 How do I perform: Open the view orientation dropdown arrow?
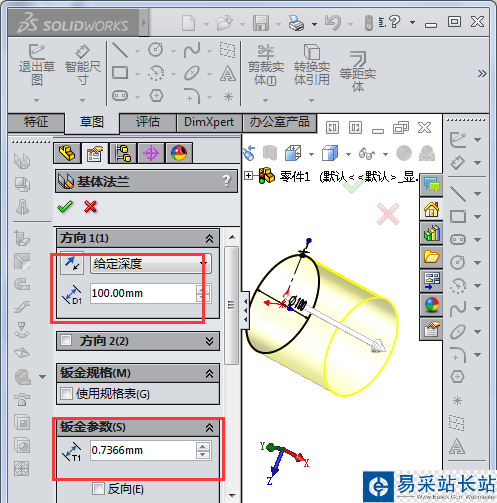pyautogui.click(x=311, y=154)
